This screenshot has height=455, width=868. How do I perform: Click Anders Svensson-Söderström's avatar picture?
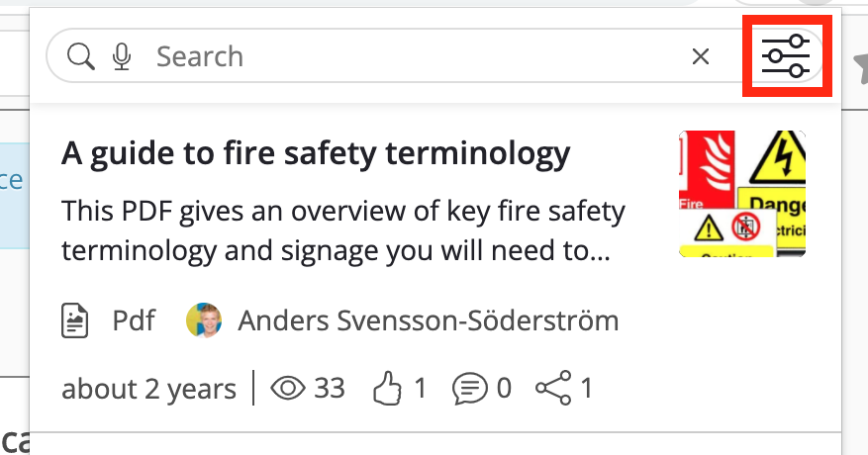point(204,320)
